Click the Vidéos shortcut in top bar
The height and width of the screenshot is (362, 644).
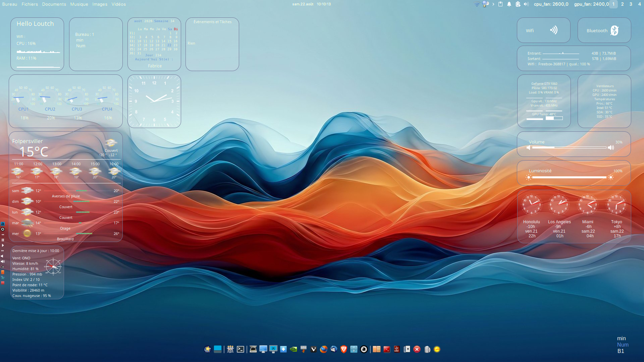click(119, 4)
